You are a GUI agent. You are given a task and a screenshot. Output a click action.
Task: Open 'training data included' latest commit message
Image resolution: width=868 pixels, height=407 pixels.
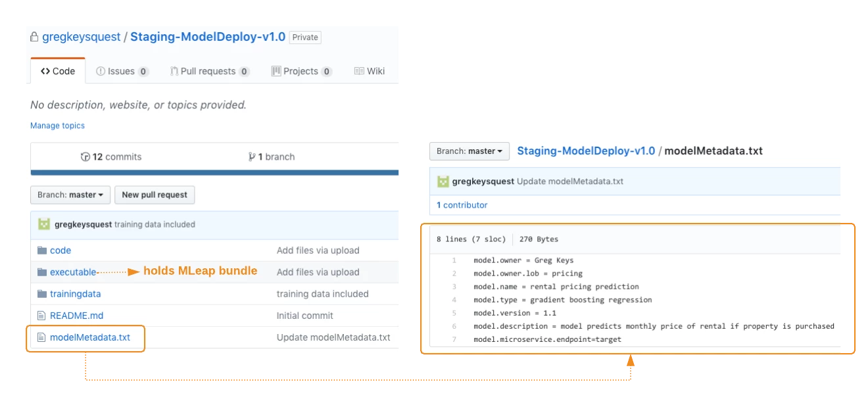155,224
